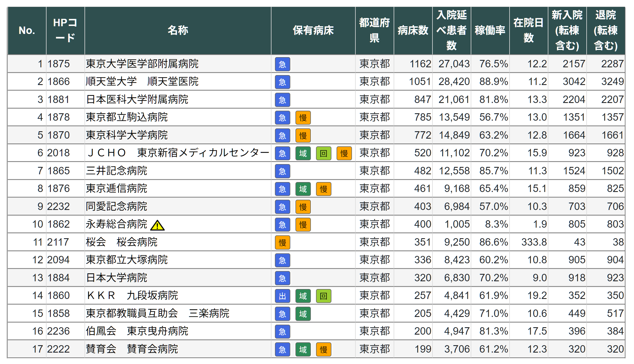Click the 8.3% 稼働率 value
Screen dimensions: 634x364
click(x=496, y=224)
